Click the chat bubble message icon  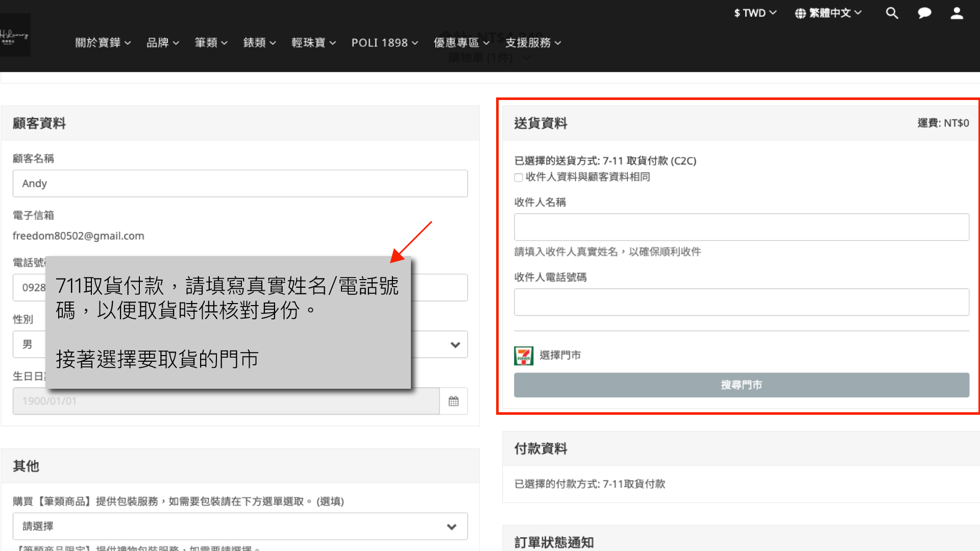point(924,13)
